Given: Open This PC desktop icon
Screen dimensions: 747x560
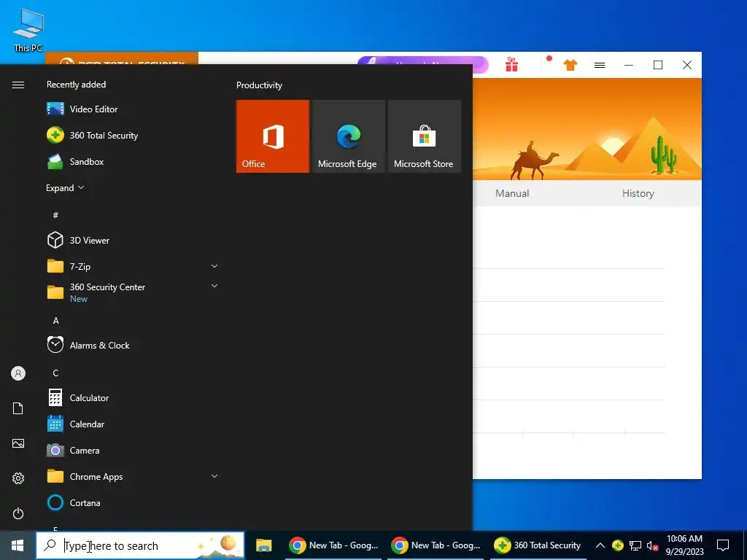Looking at the screenshot, I should click(x=28, y=29).
